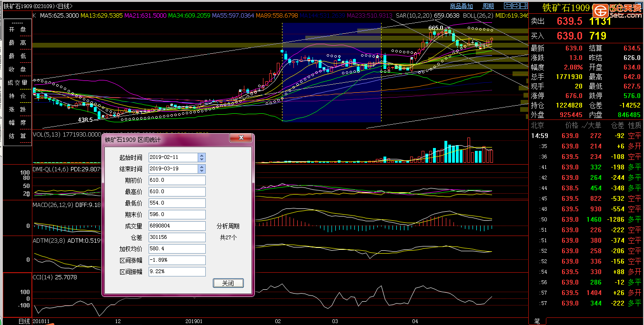Toggle the side panel layout icon
The image size is (644, 325).
[x=524, y=6]
